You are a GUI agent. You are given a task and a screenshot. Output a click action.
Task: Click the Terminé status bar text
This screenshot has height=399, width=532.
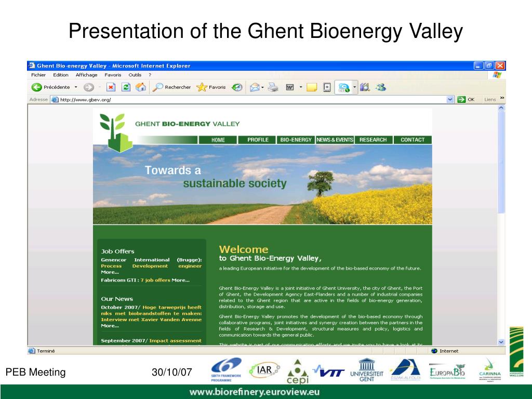46,351
